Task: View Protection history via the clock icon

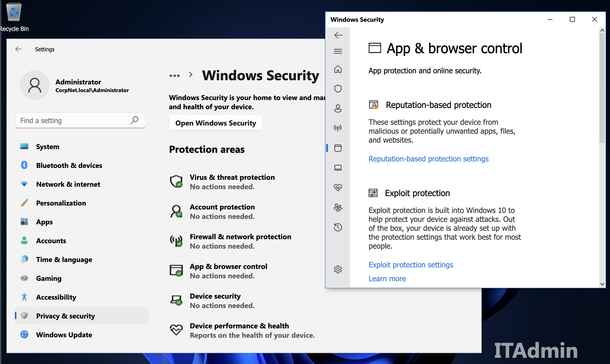Action: (x=338, y=227)
